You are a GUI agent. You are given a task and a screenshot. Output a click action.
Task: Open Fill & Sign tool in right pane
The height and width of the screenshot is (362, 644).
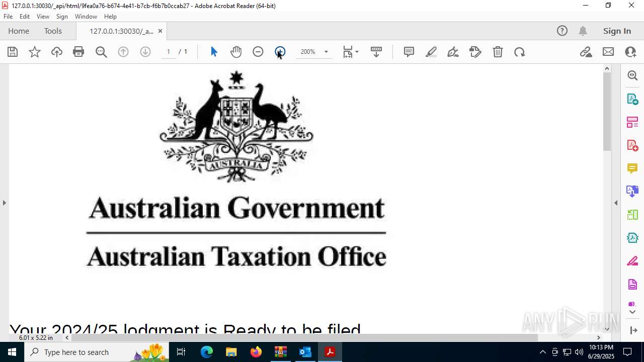tap(632, 261)
